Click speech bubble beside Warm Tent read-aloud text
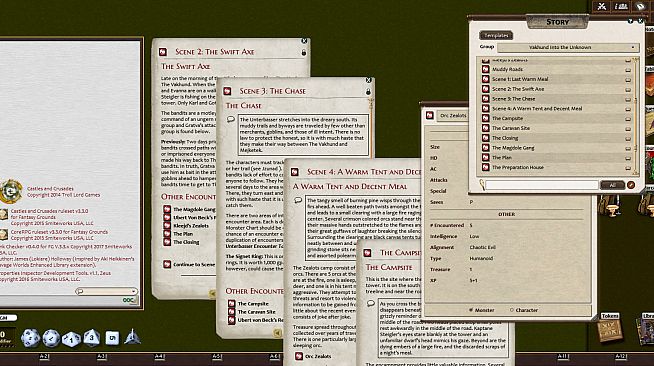Viewport: 654px width, 366px height. tap(298, 200)
